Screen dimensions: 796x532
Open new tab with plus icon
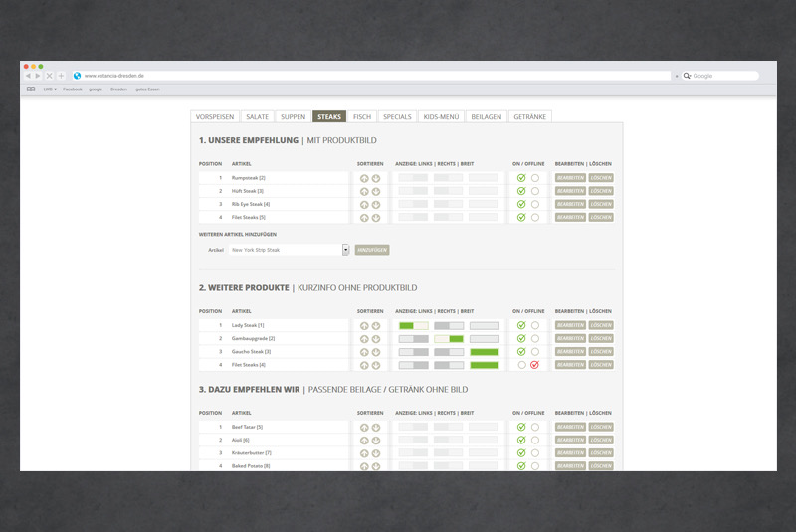(x=61, y=76)
